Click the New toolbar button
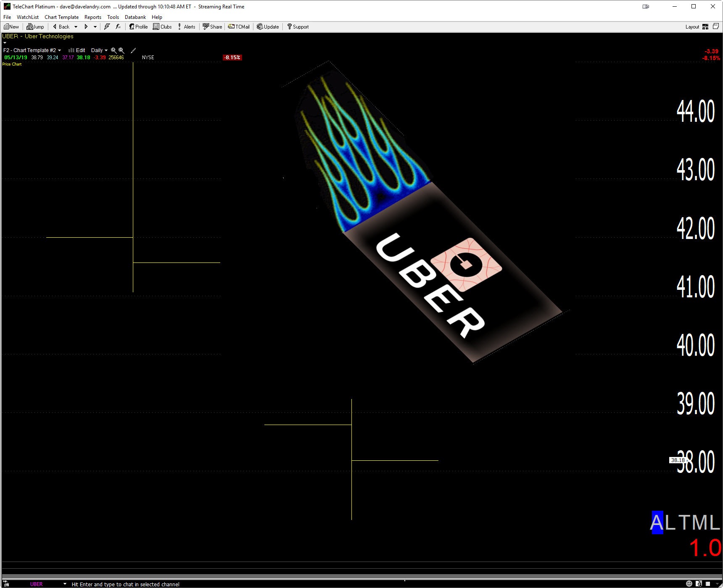 (x=11, y=26)
